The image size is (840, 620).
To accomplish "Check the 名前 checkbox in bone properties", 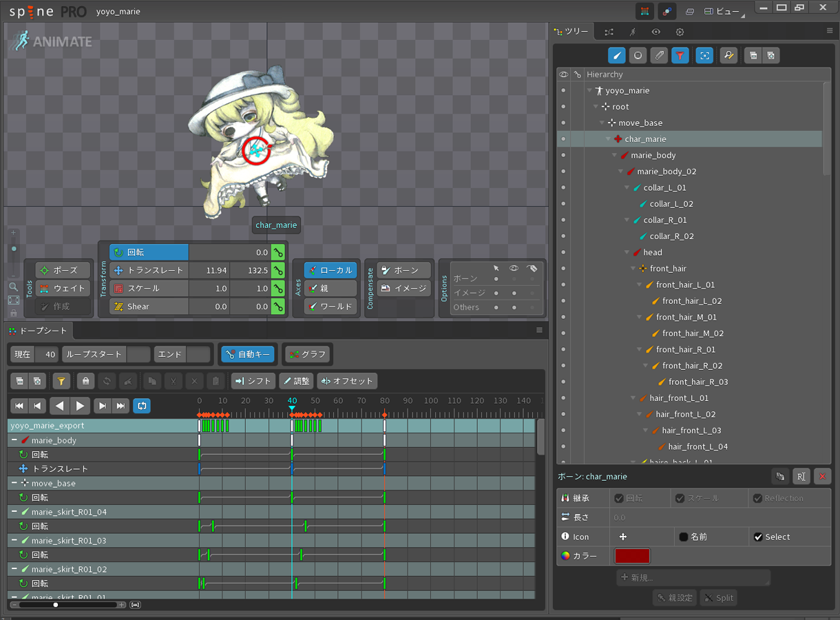I will (x=684, y=537).
